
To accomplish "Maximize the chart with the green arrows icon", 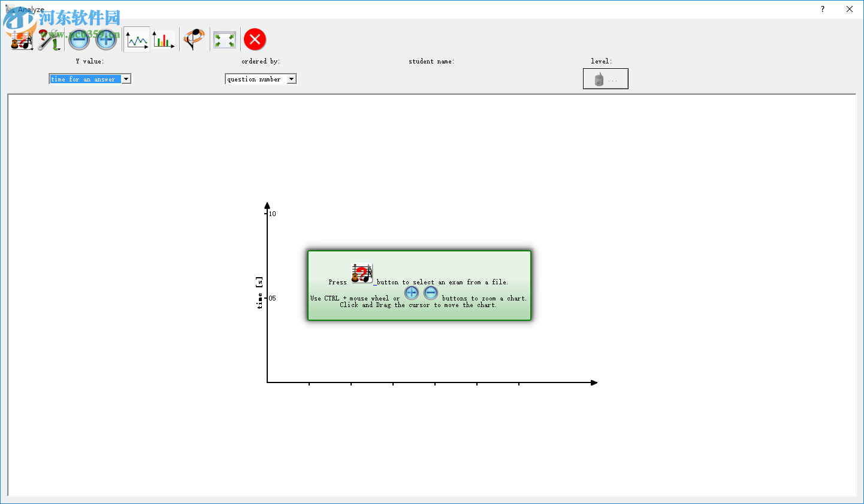I will point(225,40).
